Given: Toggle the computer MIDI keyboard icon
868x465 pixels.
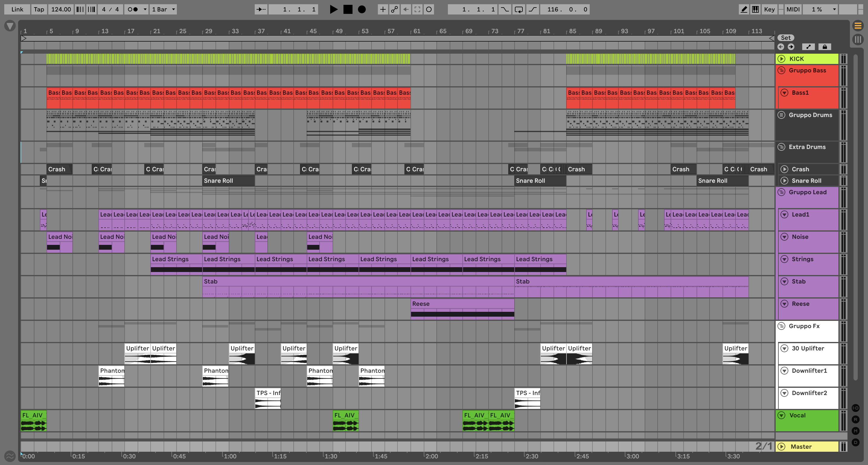Looking at the screenshot, I should (755, 9).
